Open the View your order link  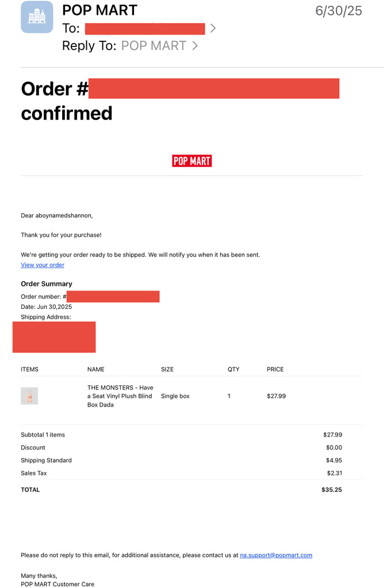click(x=43, y=265)
